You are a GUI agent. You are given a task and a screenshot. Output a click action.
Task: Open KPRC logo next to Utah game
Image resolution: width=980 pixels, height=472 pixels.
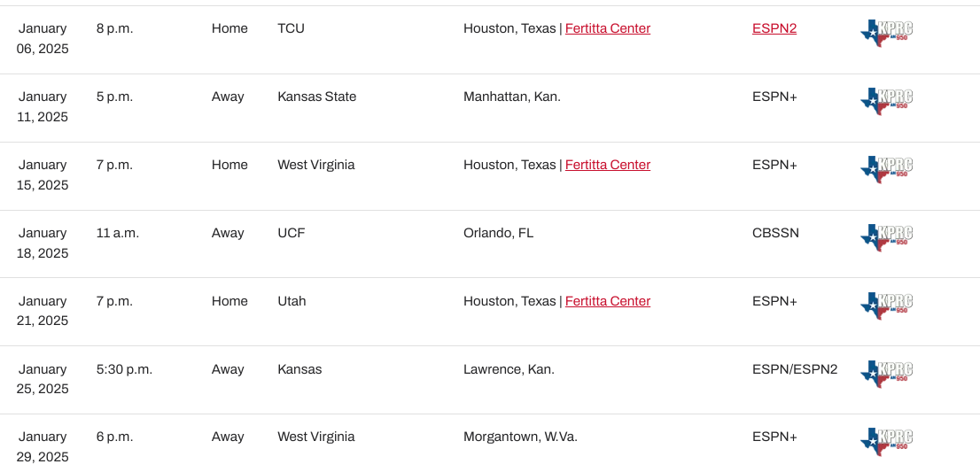886,306
